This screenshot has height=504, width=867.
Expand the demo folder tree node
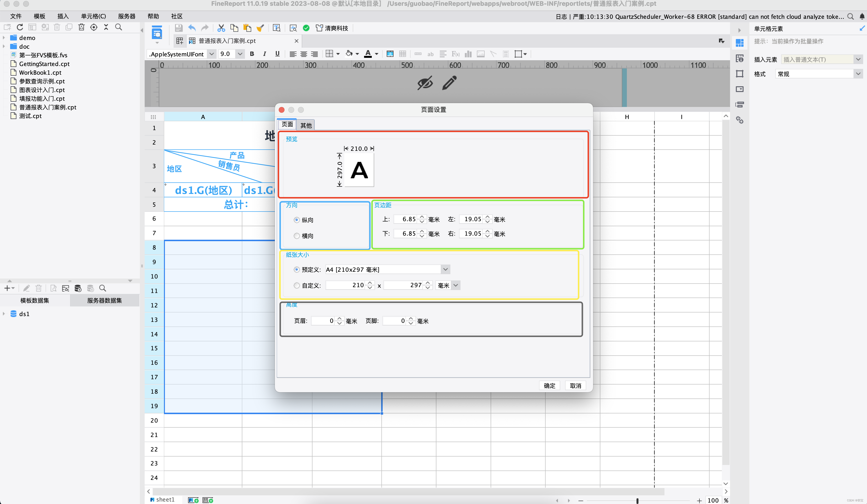coord(4,38)
